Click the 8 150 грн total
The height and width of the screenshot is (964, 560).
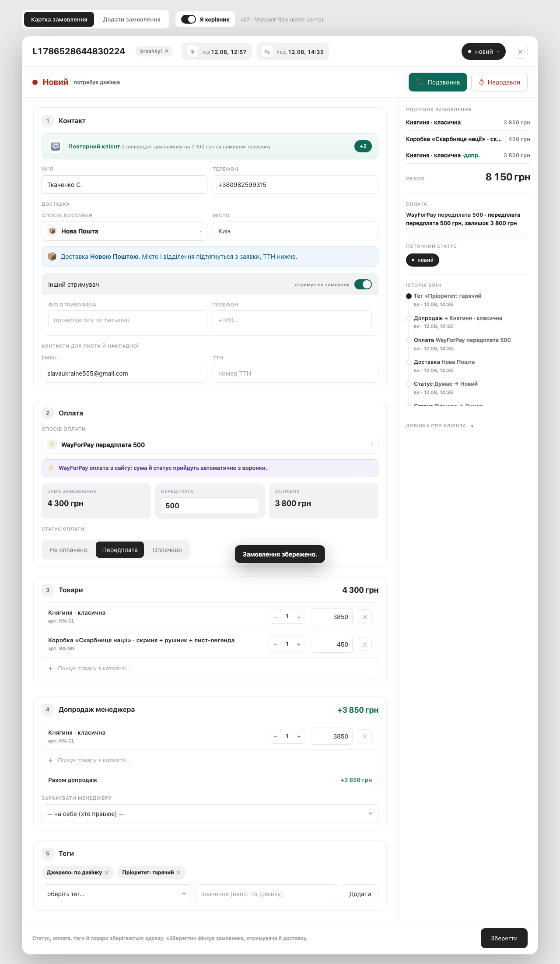click(508, 177)
